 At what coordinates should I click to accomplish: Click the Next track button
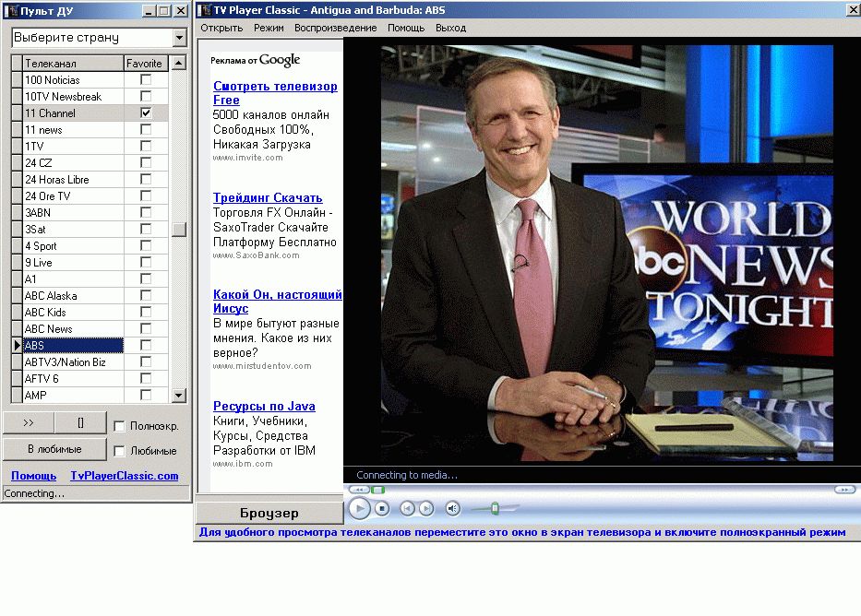coord(426,508)
